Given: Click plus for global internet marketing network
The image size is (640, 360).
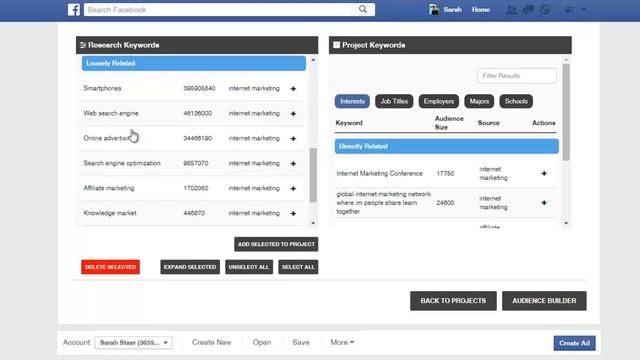Looking at the screenshot, I should point(544,202).
